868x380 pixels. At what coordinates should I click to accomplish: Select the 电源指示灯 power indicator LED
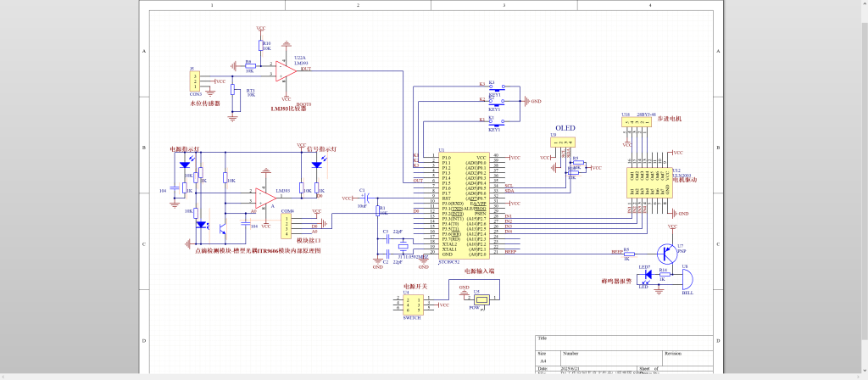coord(184,165)
